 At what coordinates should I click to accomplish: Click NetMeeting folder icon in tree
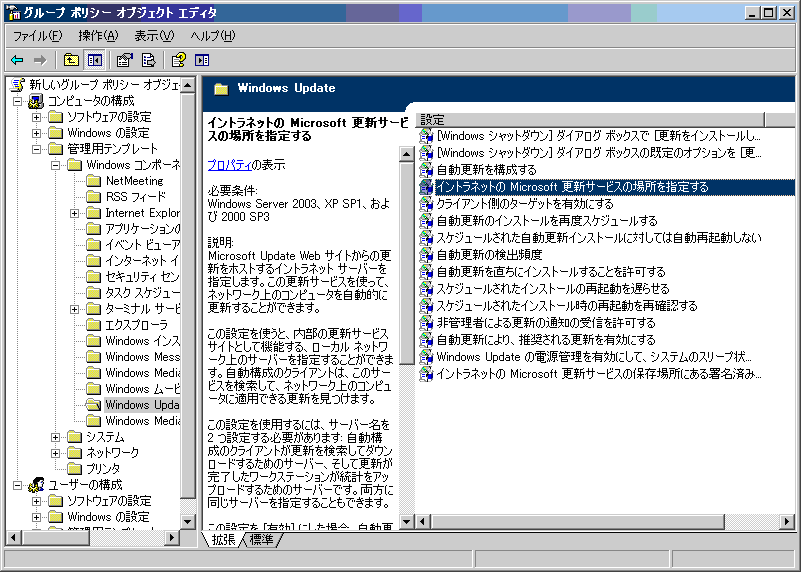coord(93,181)
